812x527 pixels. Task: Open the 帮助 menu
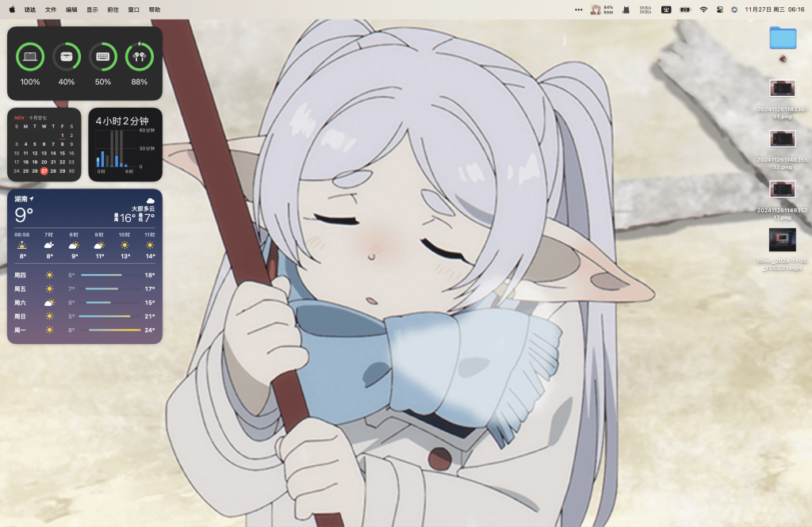coord(154,10)
